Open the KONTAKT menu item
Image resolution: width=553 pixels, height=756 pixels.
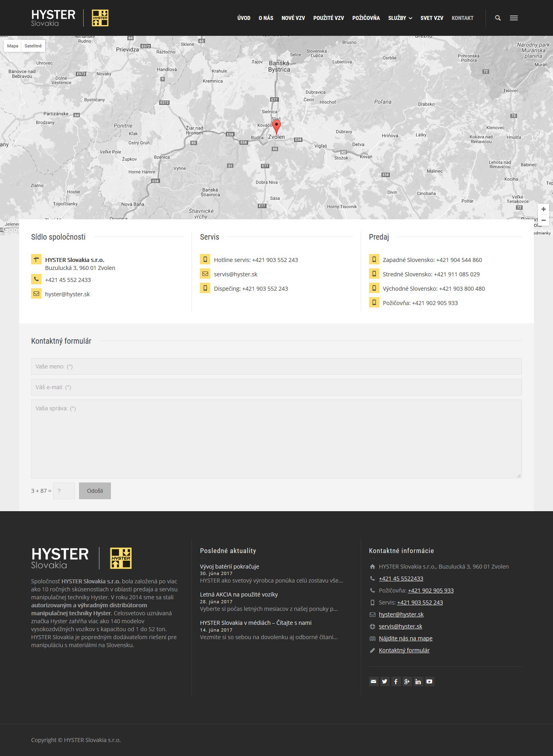pyautogui.click(x=462, y=18)
